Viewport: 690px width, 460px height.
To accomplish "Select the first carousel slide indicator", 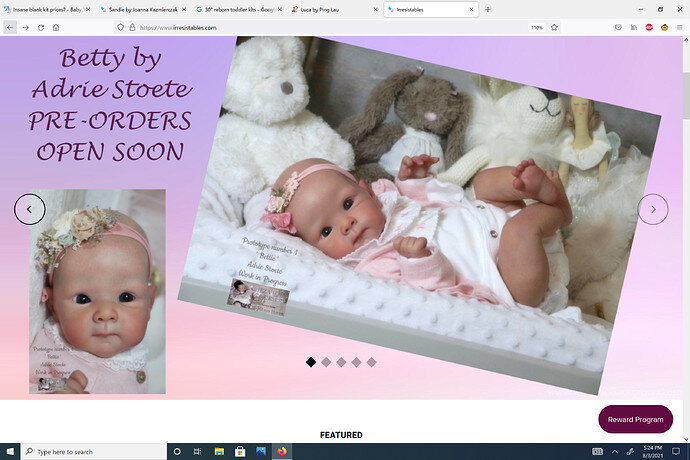I will pos(311,362).
